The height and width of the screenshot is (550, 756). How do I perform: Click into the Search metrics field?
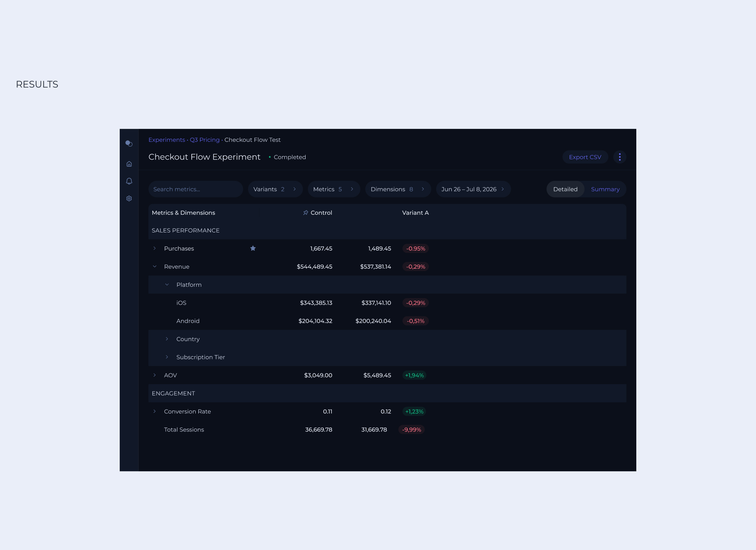[x=195, y=189]
